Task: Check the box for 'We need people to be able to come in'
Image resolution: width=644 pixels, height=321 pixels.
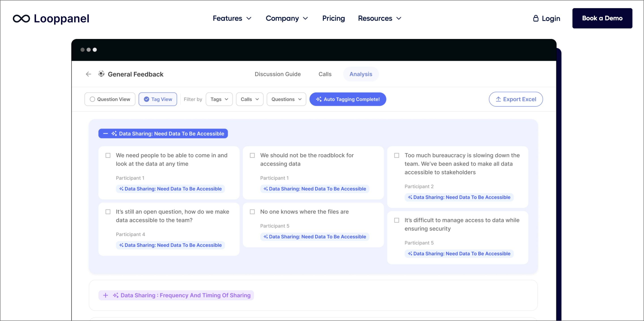Action: pyautogui.click(x=108, y=155)
